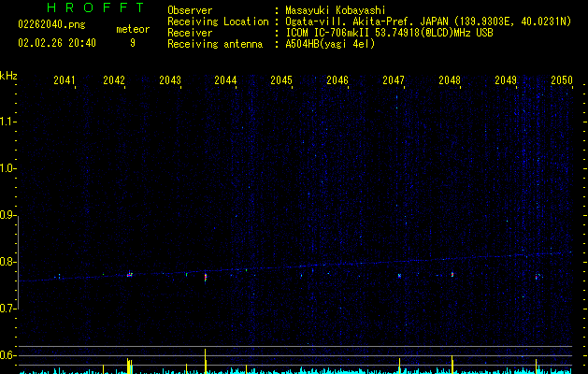588x374 pixels.
Task: Click the yellow intensity spike at 2048
Action: point(452,365)
